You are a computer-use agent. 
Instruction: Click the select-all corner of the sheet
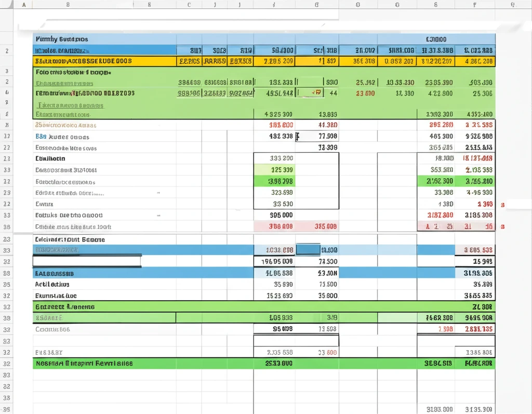click(6, 4)
